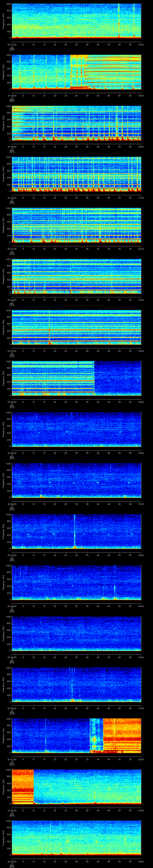Image resolution: width=153 pixels, height=868 pixels.
Task: Select the 45-second tick under the 20:21 spectrogram
Action: coord(109,249)
